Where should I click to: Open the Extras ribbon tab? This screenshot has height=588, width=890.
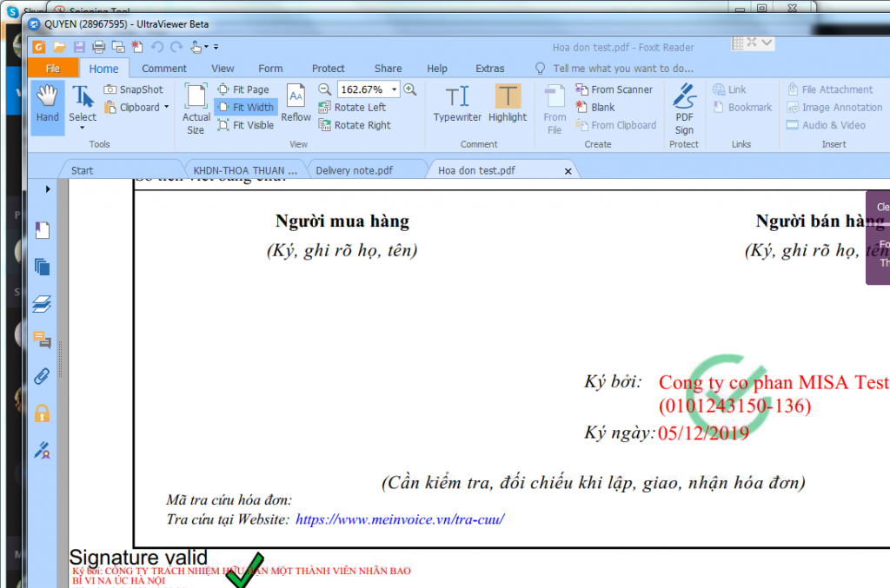(x=490, y=69)
